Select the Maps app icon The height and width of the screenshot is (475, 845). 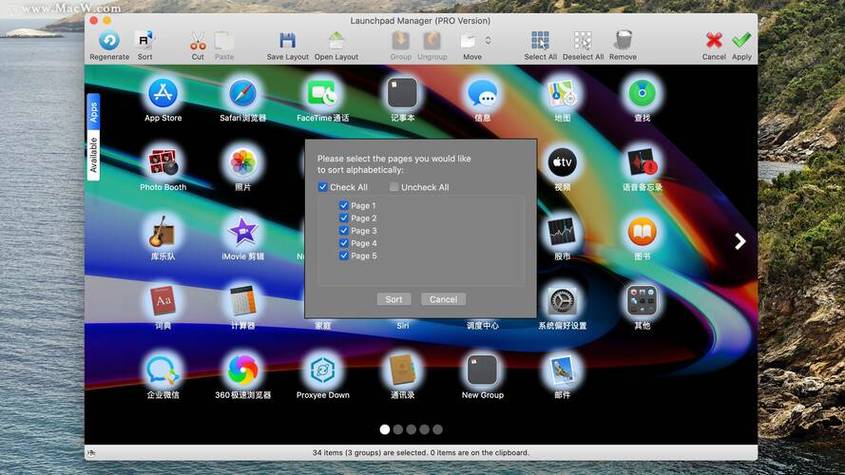coord(562,93)
